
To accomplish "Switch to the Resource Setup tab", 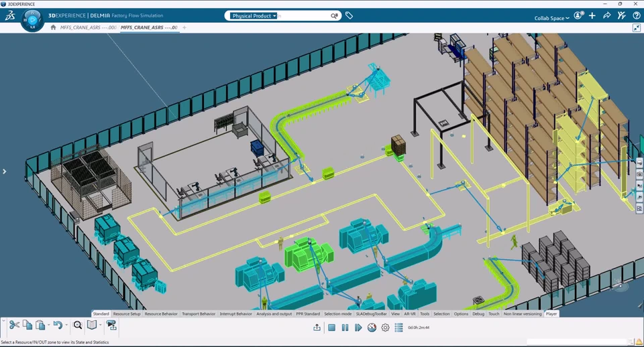I will coord(127,314).
